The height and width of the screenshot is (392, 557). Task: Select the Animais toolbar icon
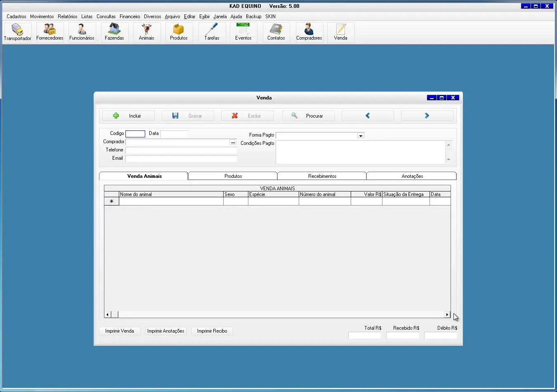(x=146, y=32)
